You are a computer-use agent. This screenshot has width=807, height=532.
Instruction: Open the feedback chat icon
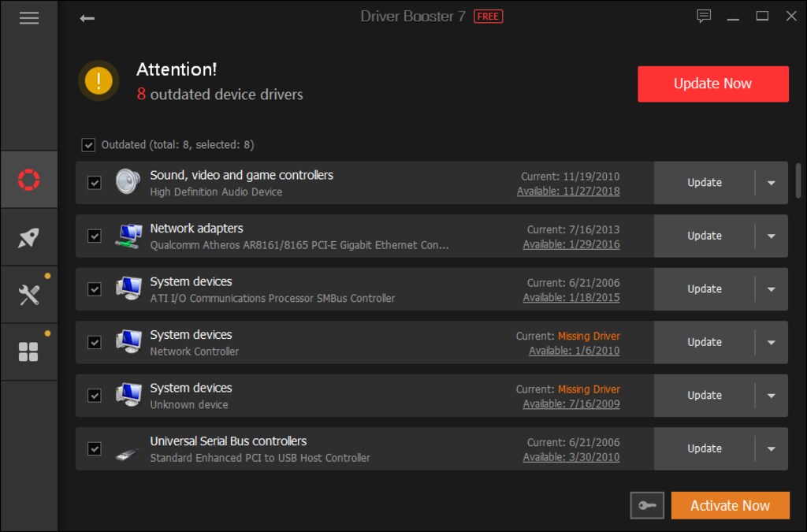click(x=704, y=17)
